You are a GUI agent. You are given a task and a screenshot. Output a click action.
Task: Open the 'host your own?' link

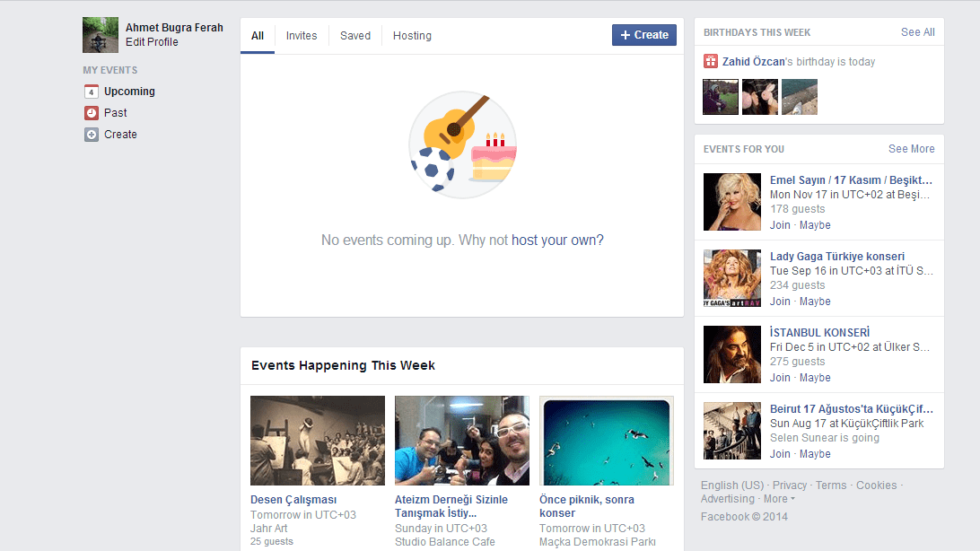558,240
